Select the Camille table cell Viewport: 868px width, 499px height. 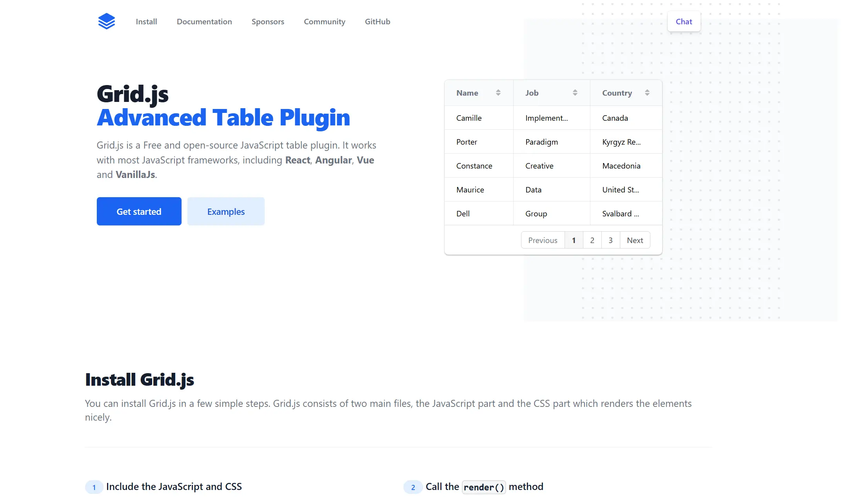pos(479,118)
